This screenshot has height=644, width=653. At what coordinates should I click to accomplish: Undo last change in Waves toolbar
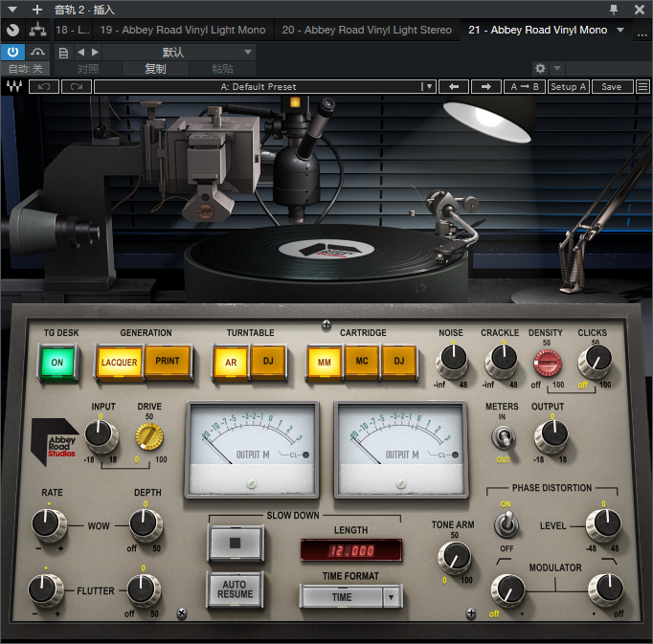(x=44, y=86)
